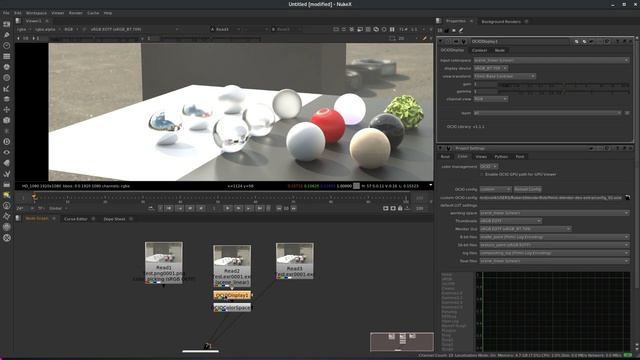The image size is (640, 360).
Task: Open the Deep nodes menu (circled D icon)
Action: 7,142
